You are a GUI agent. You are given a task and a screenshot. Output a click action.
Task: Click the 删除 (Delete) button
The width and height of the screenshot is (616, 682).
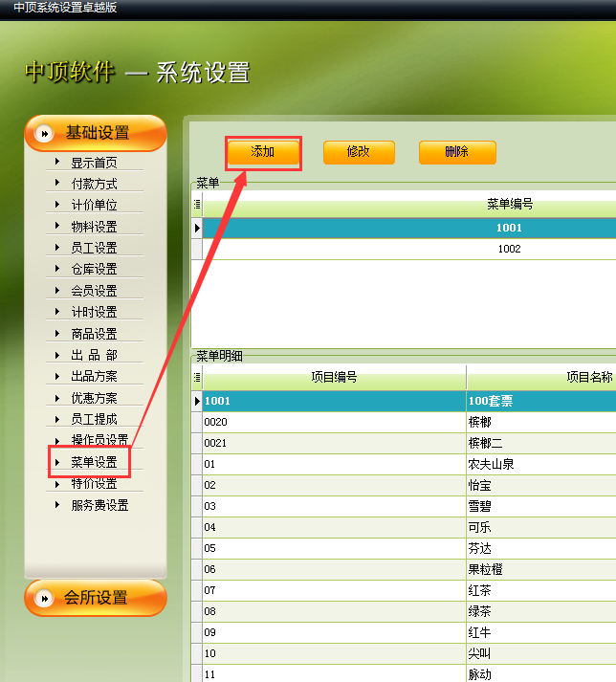click(x=457, y=152)
